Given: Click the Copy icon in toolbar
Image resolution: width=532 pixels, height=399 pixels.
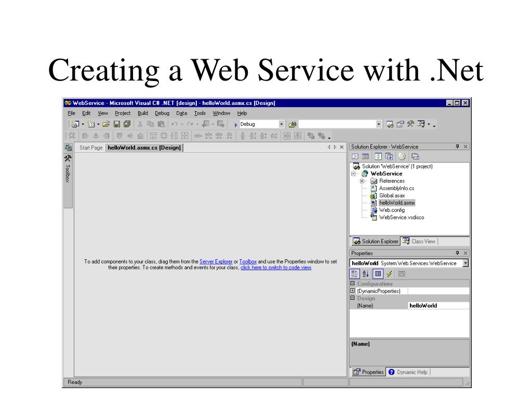Looking at the screenshot, I should [x=150, y=124].
